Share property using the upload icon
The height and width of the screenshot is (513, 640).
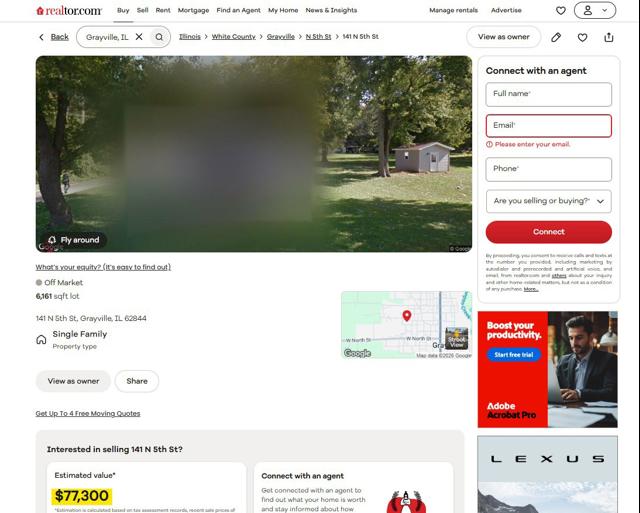coord(609,38)
